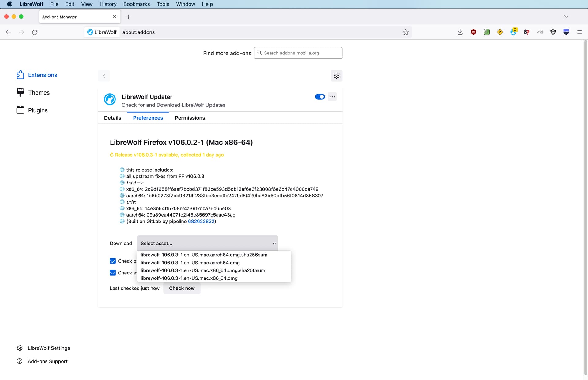
Task: Open the Help menu
Action: [207, 4]
